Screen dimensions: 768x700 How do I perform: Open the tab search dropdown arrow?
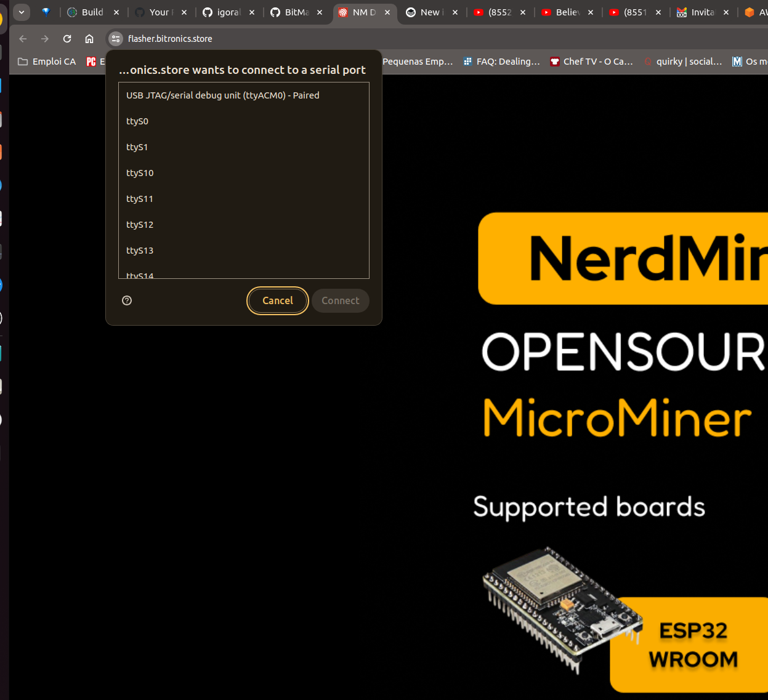coord(22,12)
